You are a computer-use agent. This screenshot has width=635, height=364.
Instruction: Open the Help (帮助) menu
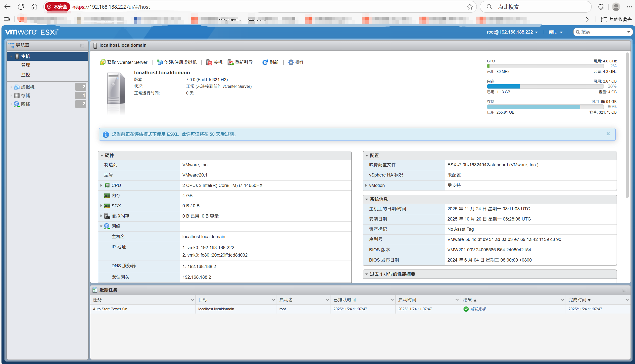pos(555,32)
